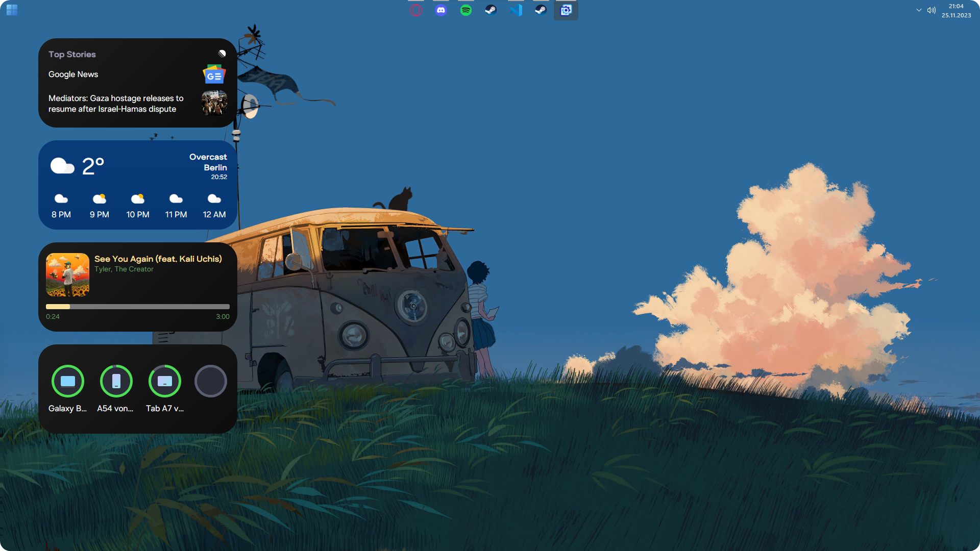
Task: Click the Steam icon next to Spotify
Action: pyautogui.click(x=491, y=10)
